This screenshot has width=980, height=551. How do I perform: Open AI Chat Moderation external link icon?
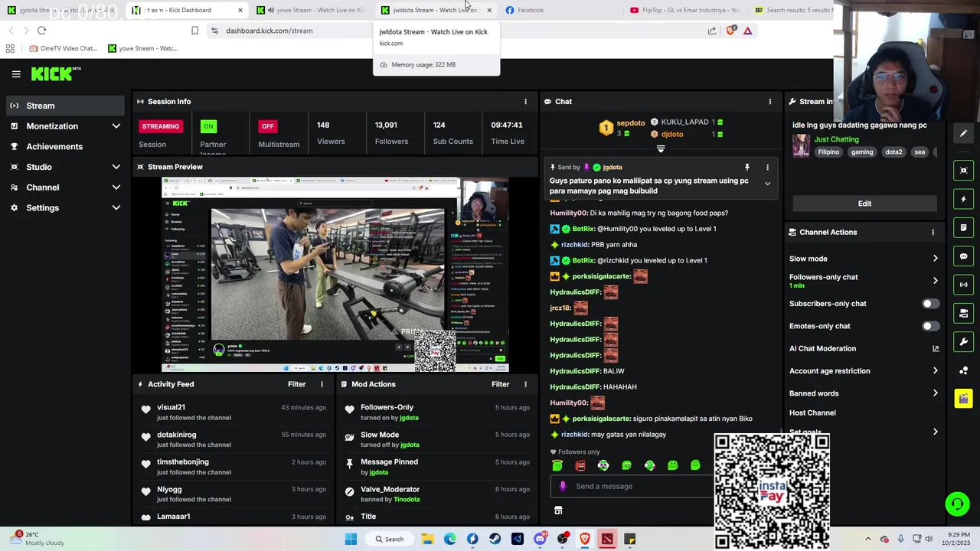pyautogui.click(x=935, y=348)
